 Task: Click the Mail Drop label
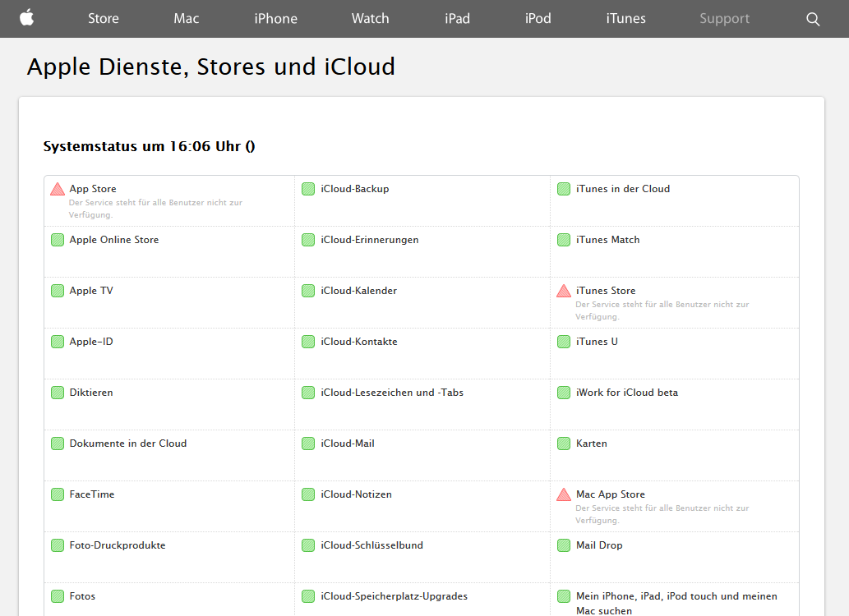click(x=599, y=545)
